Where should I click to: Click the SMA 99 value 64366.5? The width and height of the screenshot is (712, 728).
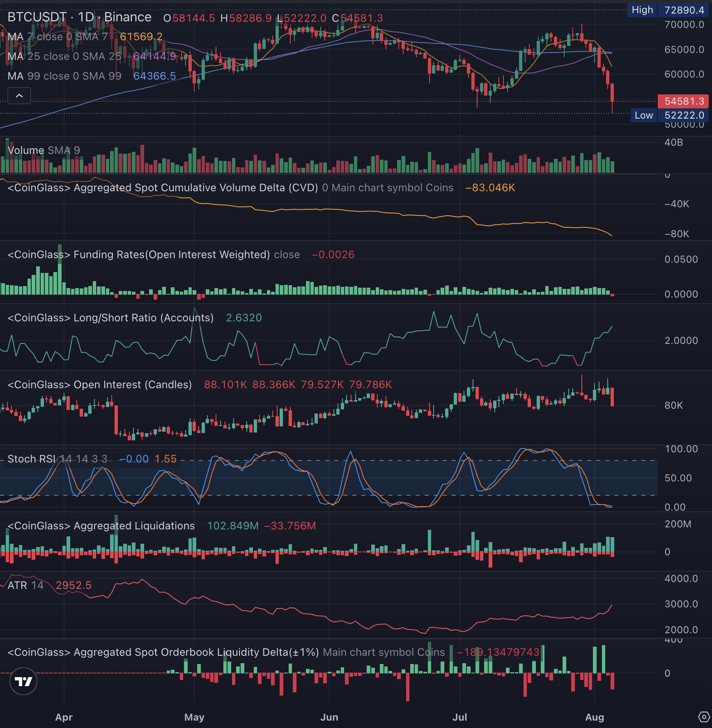154,76
